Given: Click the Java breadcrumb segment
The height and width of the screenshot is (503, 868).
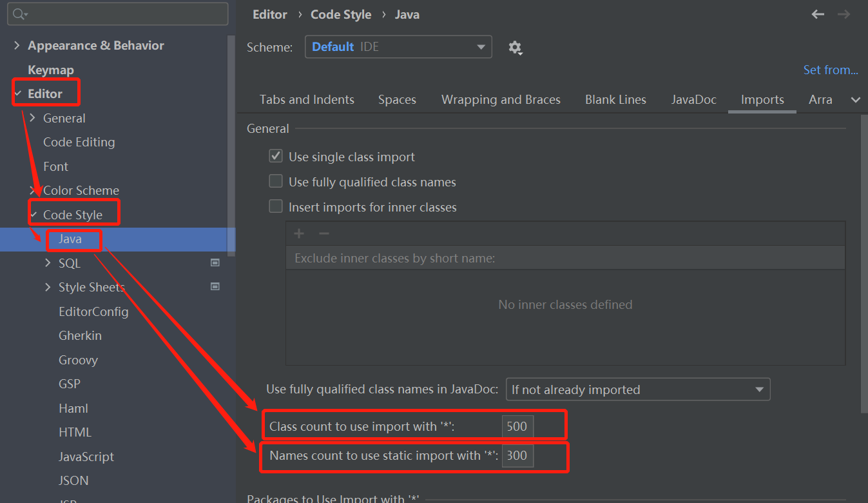Looking at the screenshot, I should click(x=407, y=14).
